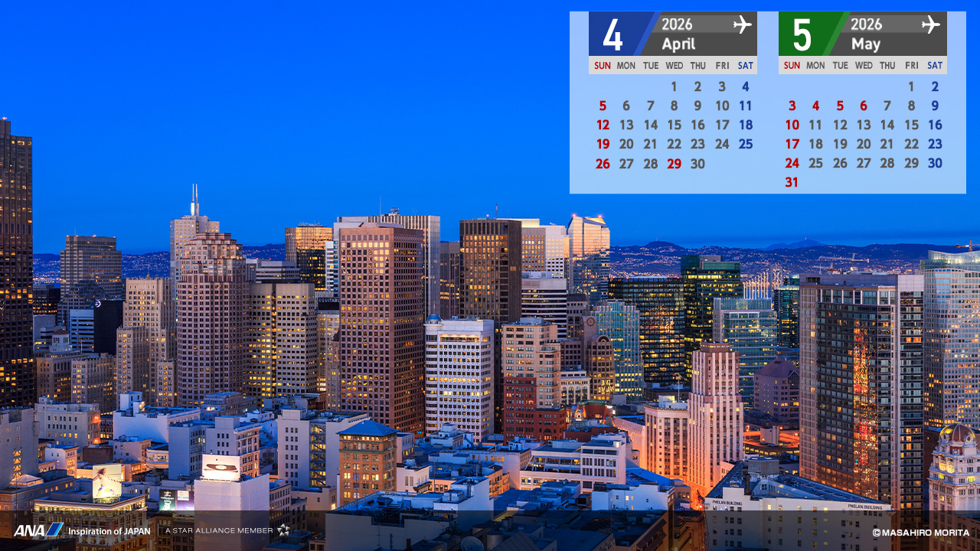Select April 29 holiday date
This screenshot has width=980, height=551.
[674, 163]
